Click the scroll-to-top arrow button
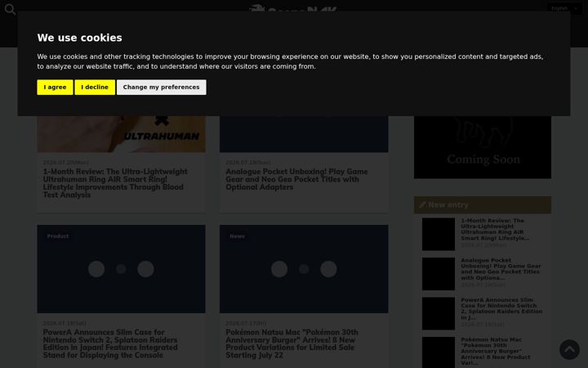The width and height of the screenshot is (588, 368). coord(570,350)
